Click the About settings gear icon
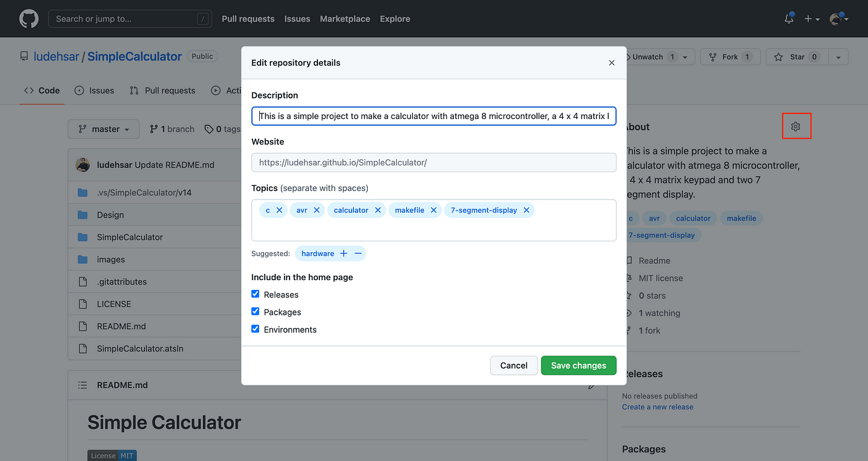This screenshot has height=461, width=868. point(795,126)
